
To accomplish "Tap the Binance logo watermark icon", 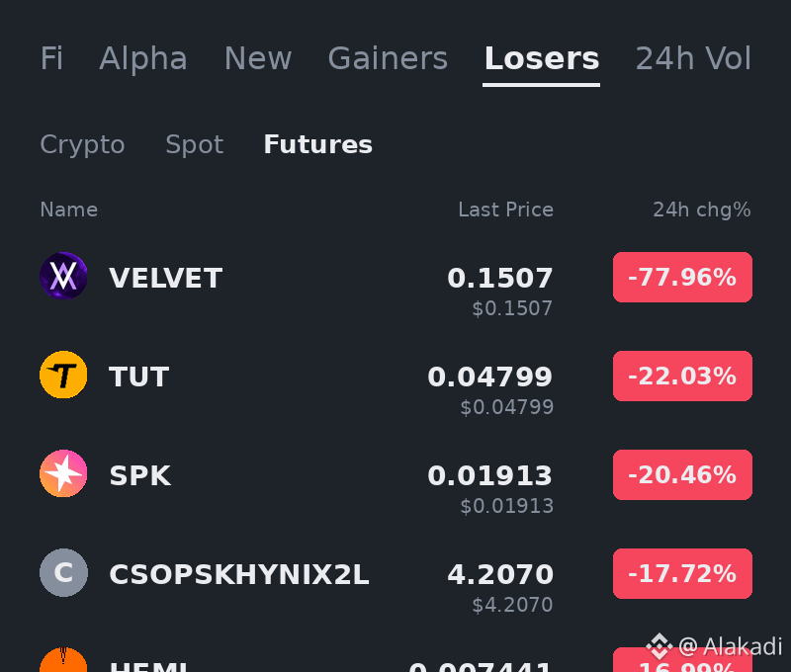I will 659,645.
